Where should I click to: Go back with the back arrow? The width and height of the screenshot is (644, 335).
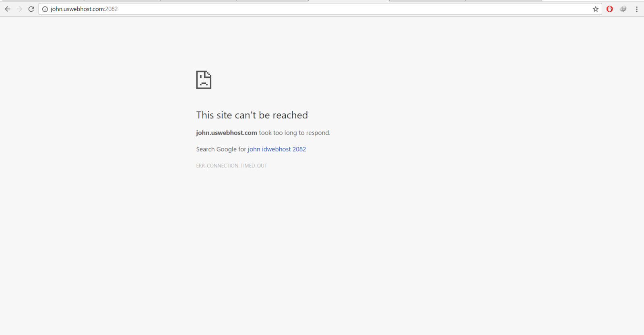click(x=8, y=9)
